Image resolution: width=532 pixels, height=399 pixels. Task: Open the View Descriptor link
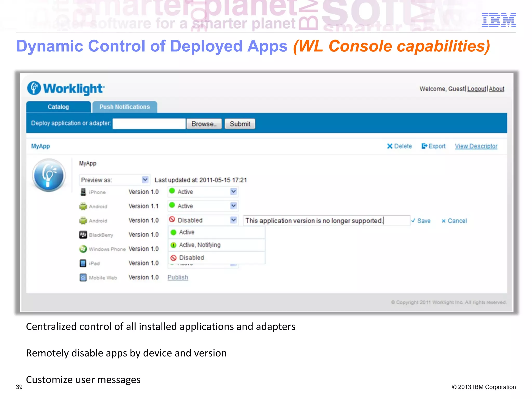pyautogui.click(x=476, y=146)
